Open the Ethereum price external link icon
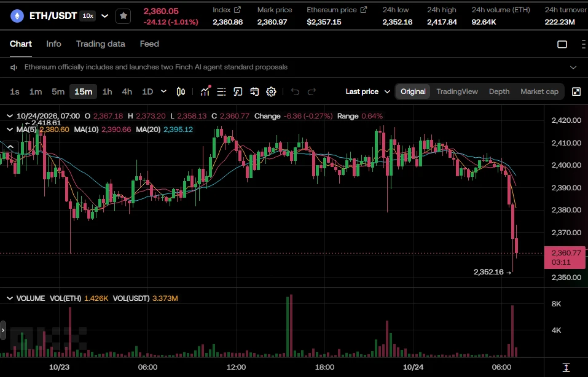Image resolution: width=588 pixels, height=377 pixels. (363, 10)
